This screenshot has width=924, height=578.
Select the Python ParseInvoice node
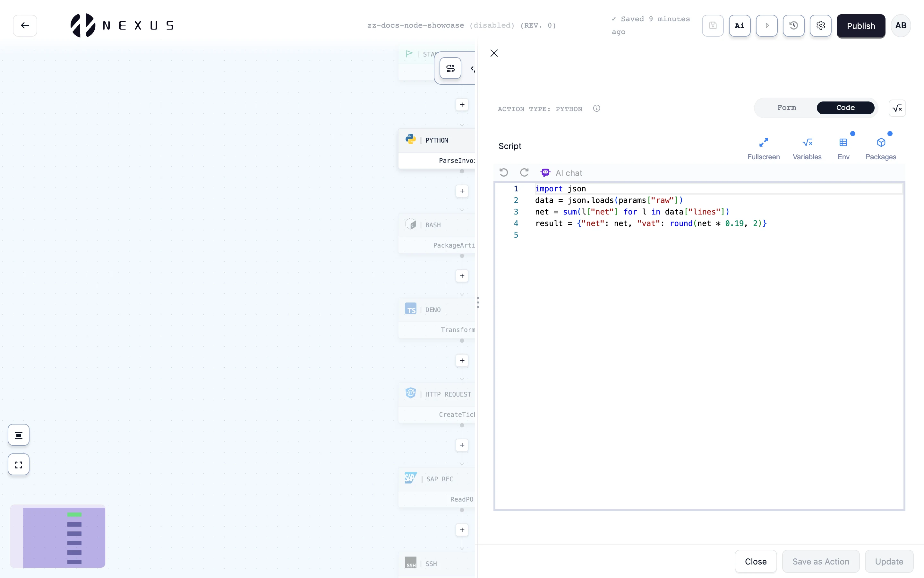click(436, 149)
